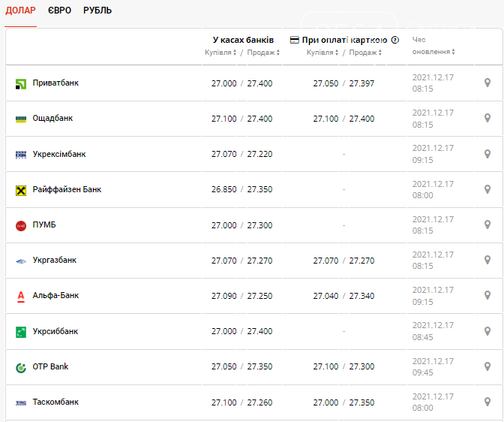504x422 pixels.
Task: Select the ДОЛАР currency tab
Action: 20,11
